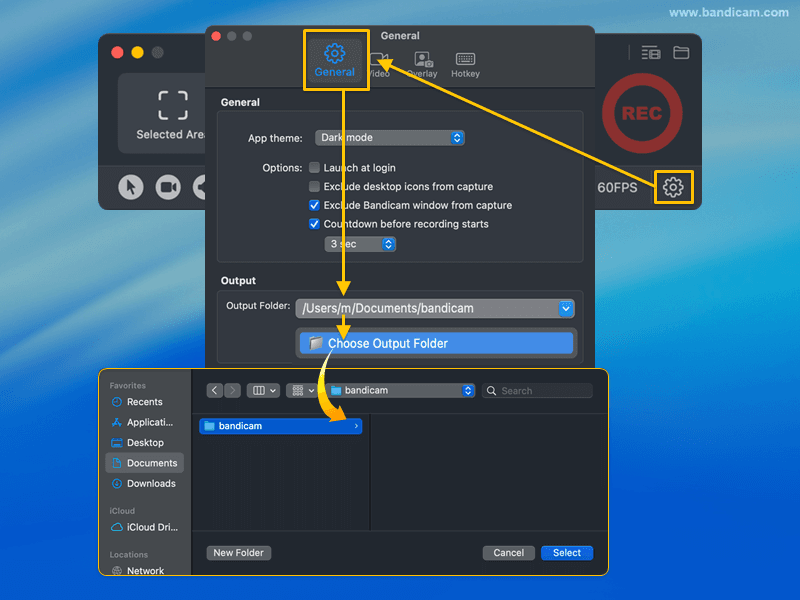Viewport: 800px width, 600px height.
Task: Click the Select button in the file dialog
Action: tap(566, 552)
